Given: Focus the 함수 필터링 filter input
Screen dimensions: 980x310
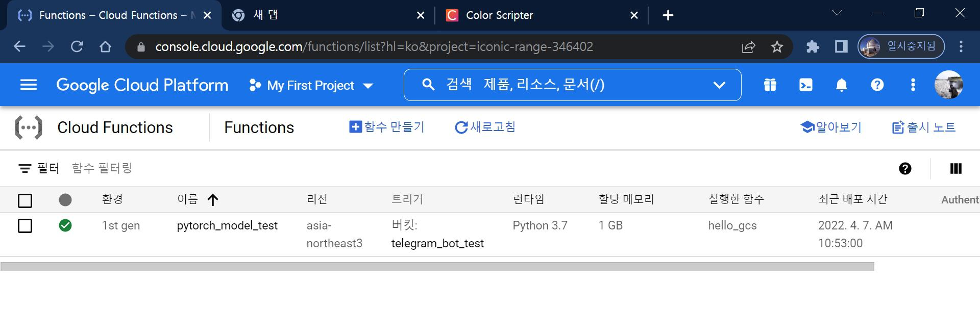Looking at the screenshot, I should [102, 168].
